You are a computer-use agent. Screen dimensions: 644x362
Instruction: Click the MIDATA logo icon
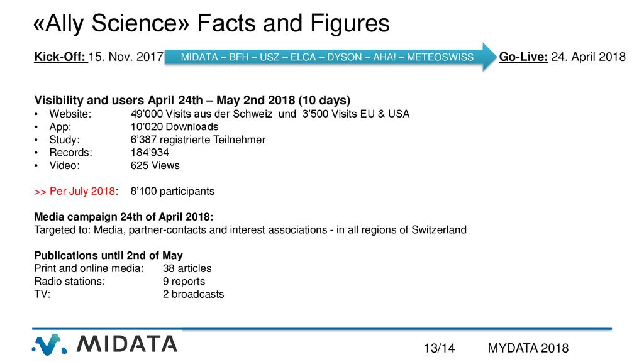[x=50, y=344]
